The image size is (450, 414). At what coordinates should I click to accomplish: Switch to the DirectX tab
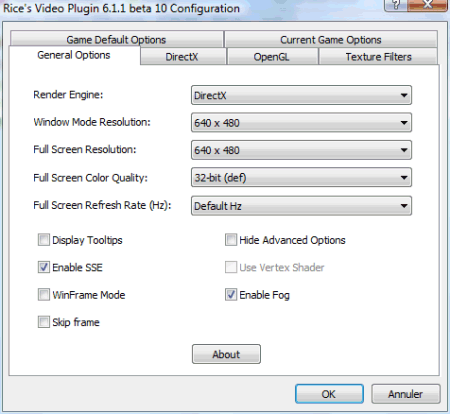pyautogui.click(x=183, y=56)
